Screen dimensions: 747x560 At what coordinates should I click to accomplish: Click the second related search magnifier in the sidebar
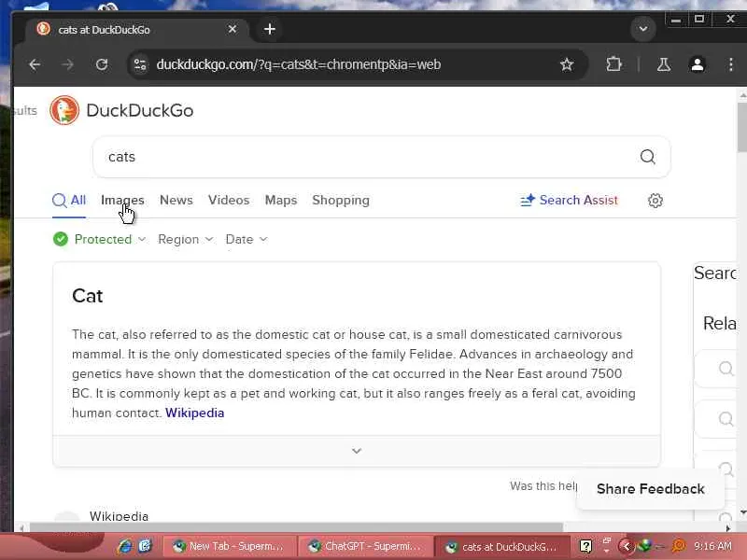[x=726, y=418]
